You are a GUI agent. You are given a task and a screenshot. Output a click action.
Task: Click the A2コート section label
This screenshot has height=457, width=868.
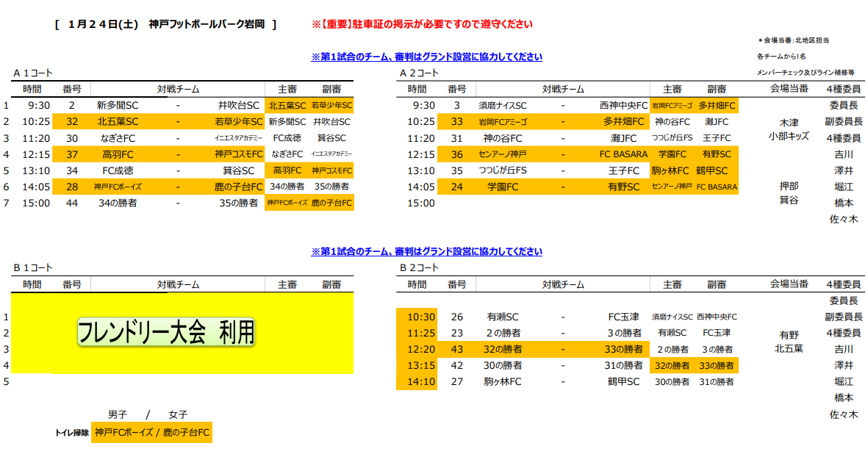click(x=419, y=73)
